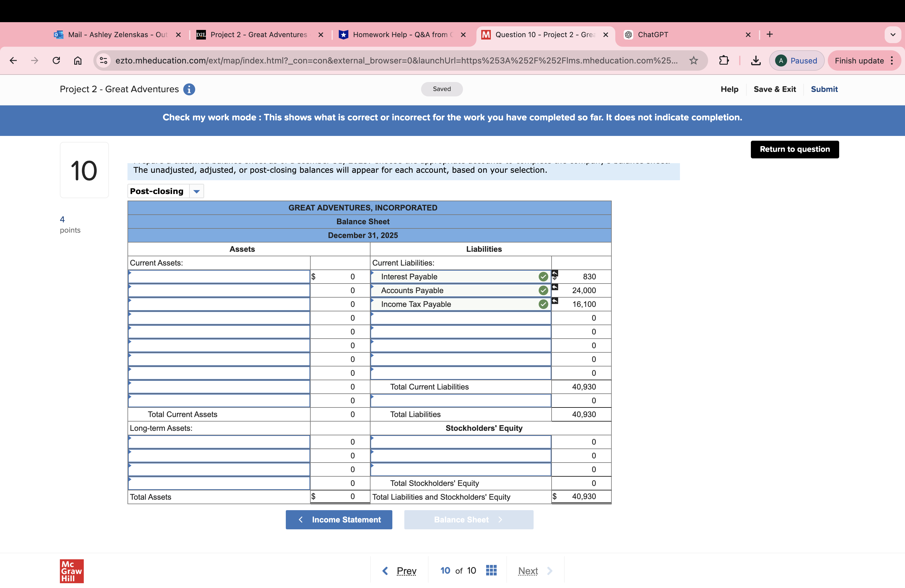Open the Post-closing balance dropdown

[x=196, y=191]
